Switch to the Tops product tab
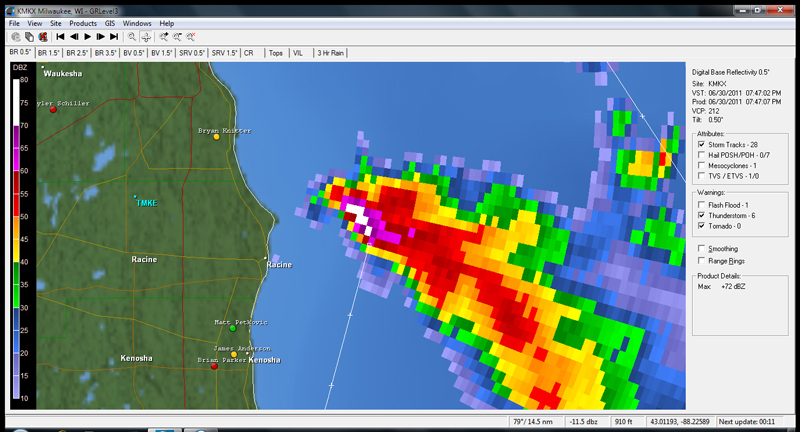 (x=276, y=53)
